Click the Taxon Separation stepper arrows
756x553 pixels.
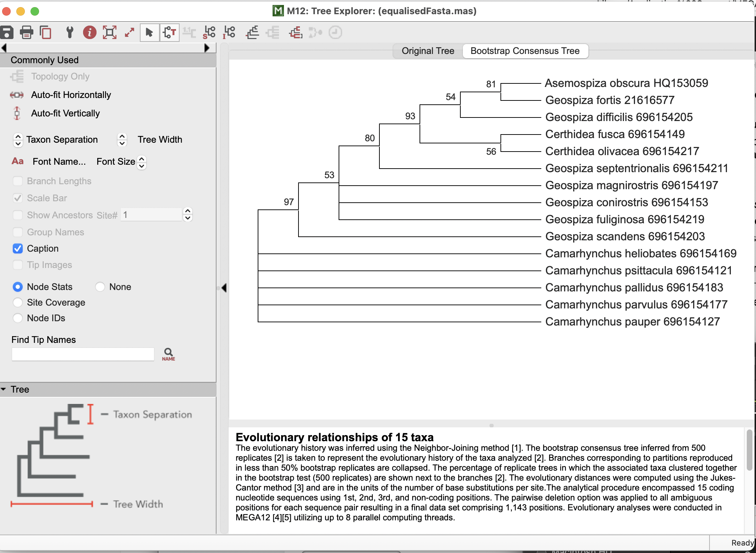pos(18,140)
